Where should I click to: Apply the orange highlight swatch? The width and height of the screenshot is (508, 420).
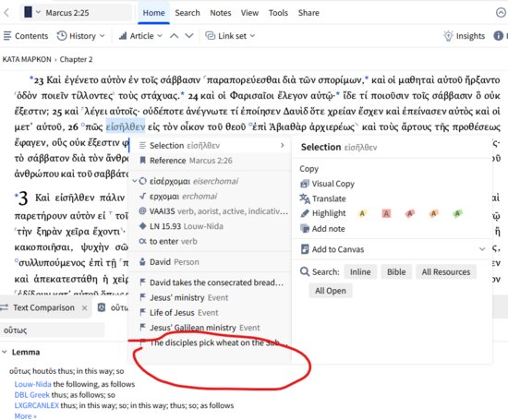433,213
